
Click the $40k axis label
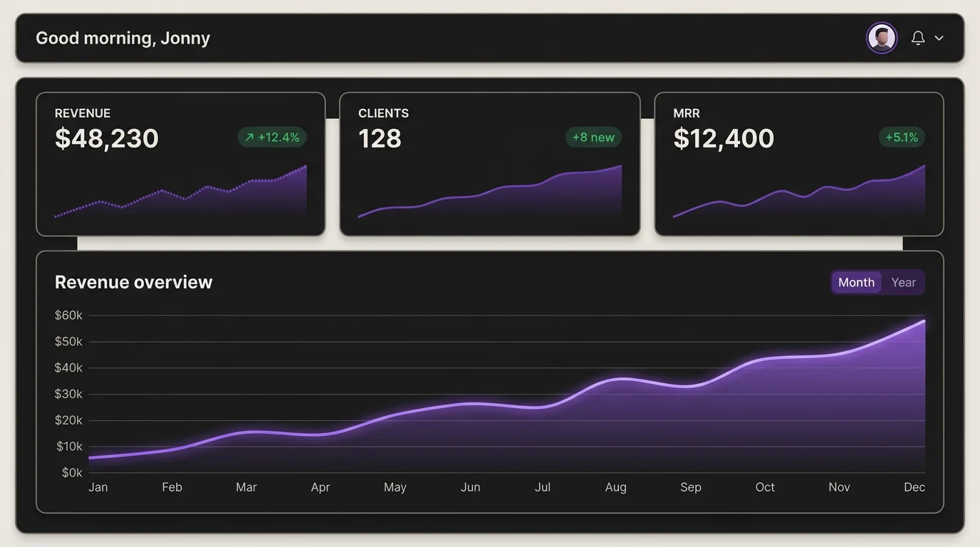pos(68,368)
